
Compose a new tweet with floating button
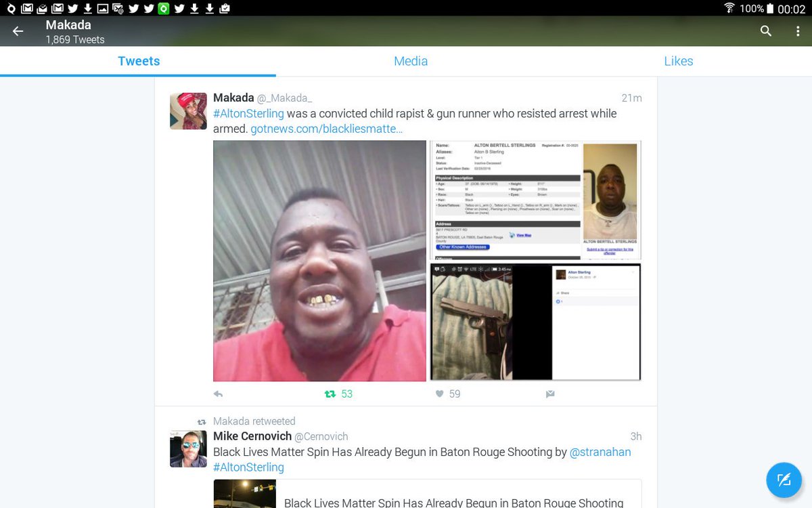click(784, 480)
